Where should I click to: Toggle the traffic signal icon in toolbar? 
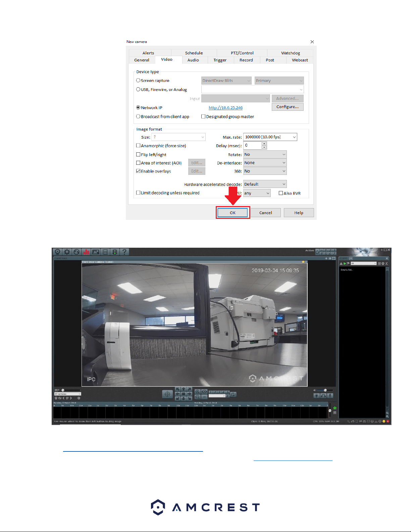[x=115, y=252]
